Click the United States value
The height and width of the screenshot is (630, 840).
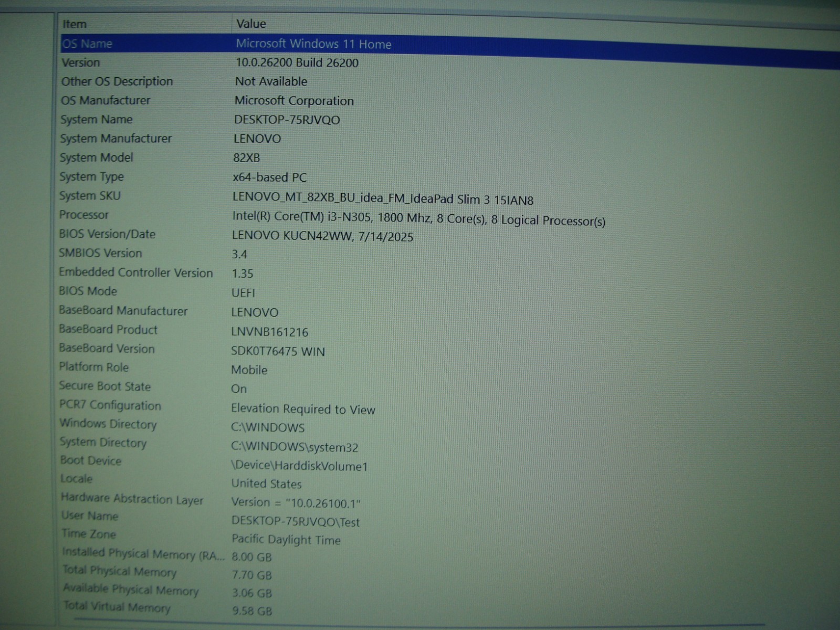coord(266,484)
